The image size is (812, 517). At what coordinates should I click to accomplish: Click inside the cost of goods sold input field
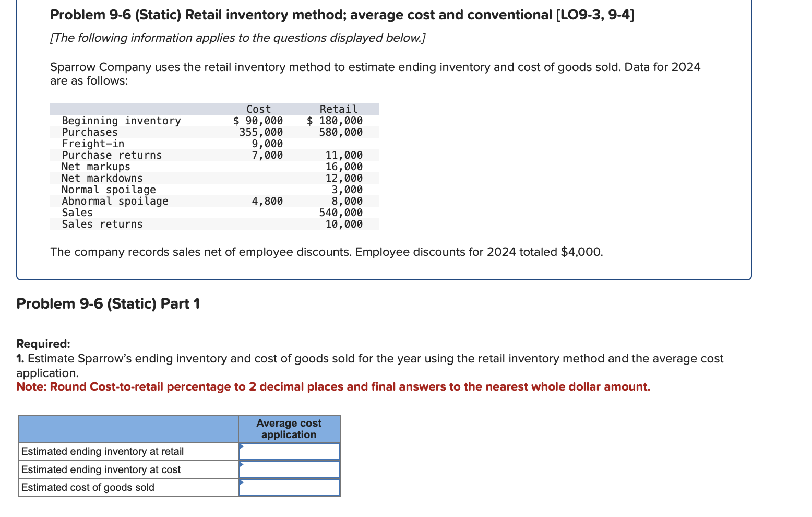tap(290, 486)
